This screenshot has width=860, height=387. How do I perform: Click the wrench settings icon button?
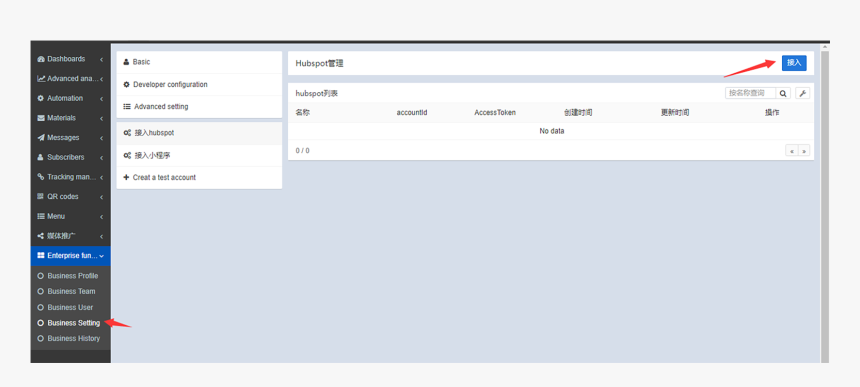click(x=802, y=94)
